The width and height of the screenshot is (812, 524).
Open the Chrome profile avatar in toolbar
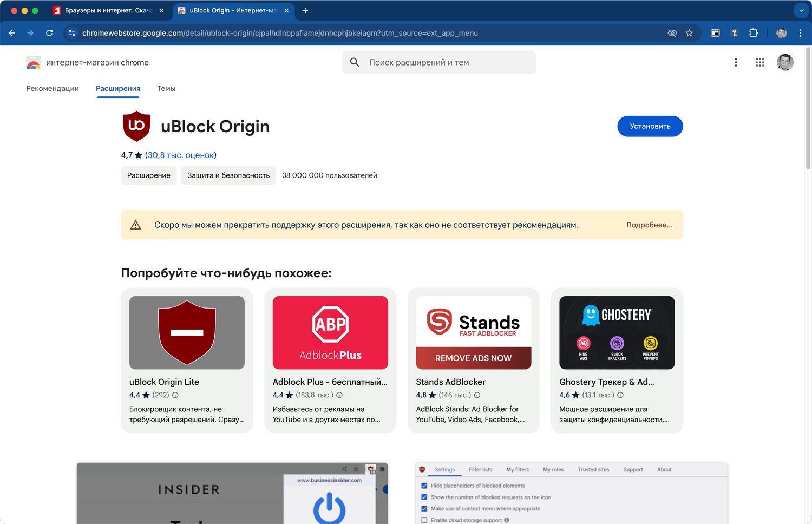coord(781,33)
